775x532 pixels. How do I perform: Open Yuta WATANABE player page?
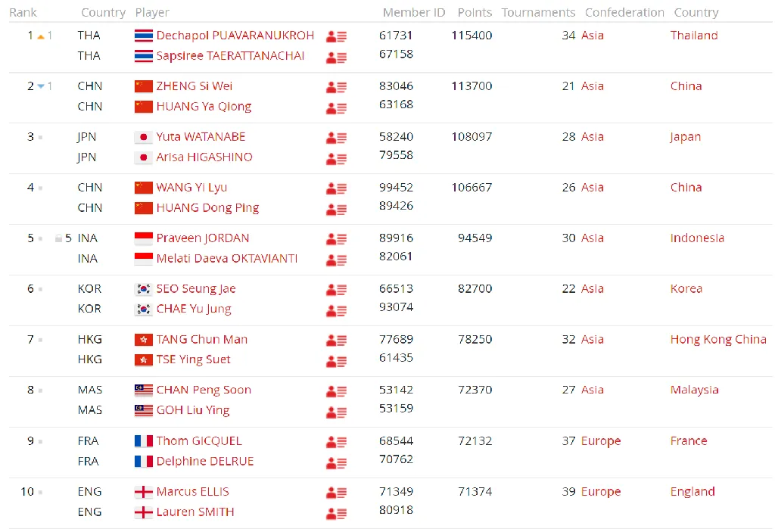pyautogui.click(x=201, y=137)
